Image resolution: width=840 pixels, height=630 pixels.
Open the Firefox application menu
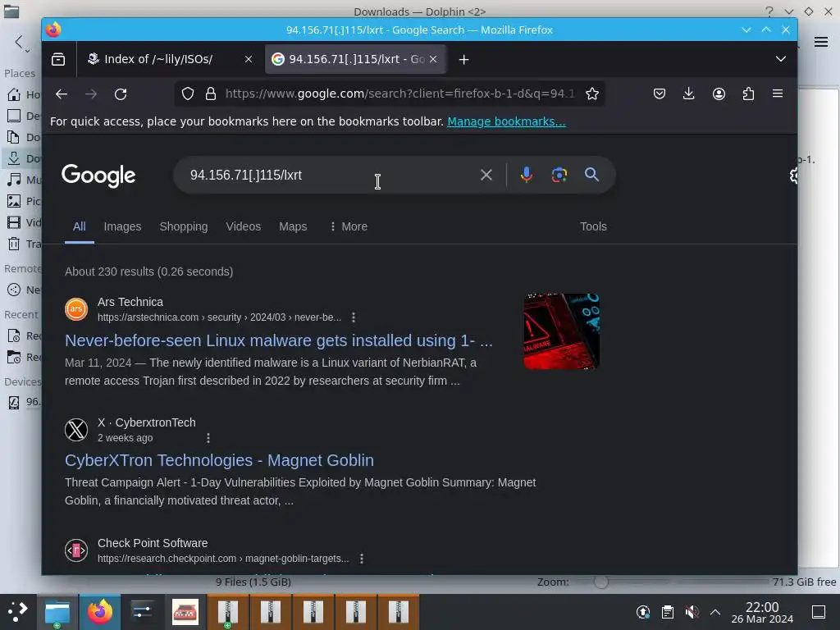point(778,94)
